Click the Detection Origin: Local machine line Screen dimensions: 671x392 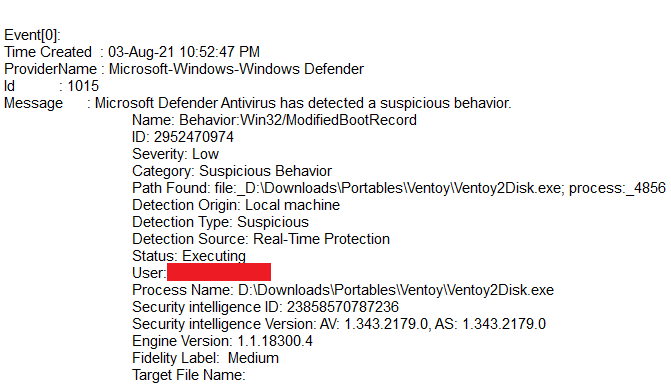[x=236, y=205]
